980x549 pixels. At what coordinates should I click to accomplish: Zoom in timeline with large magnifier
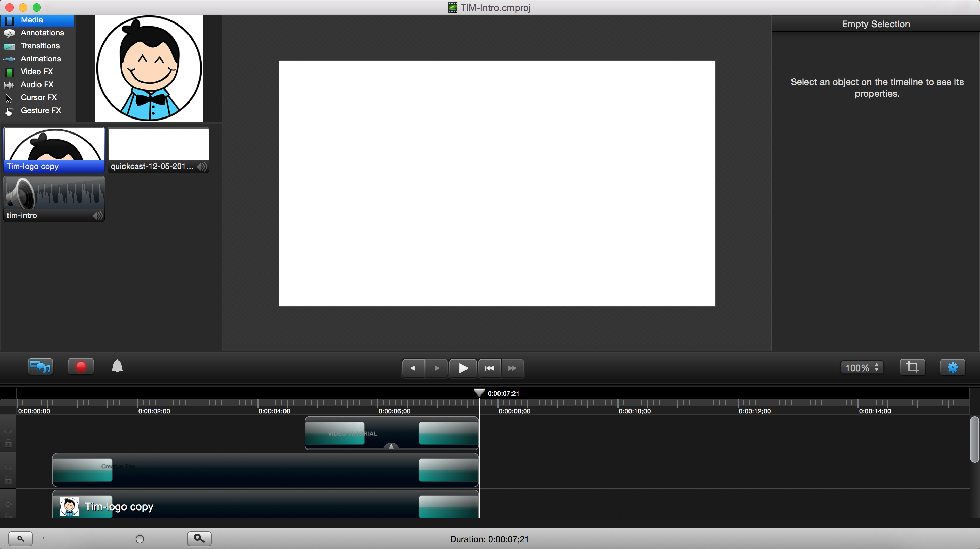coord(199,538)
